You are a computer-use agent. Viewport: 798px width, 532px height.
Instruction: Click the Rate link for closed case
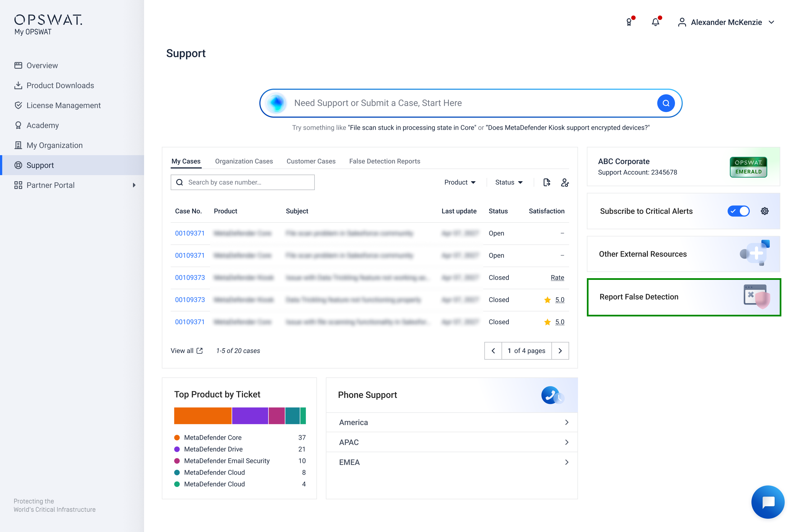[x=557, y=278]
